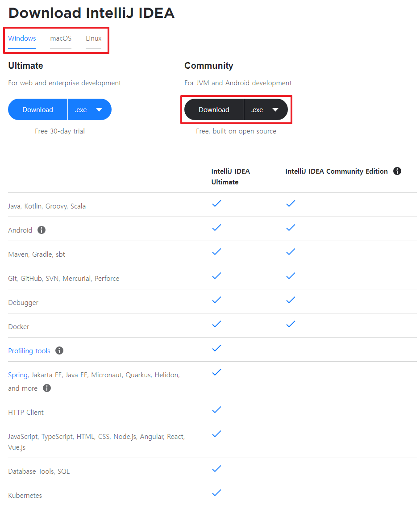Screen dimensions: 420x509
Task: Open the Ultimate .exe format dropdown
Action: click(x=90, y=110)
